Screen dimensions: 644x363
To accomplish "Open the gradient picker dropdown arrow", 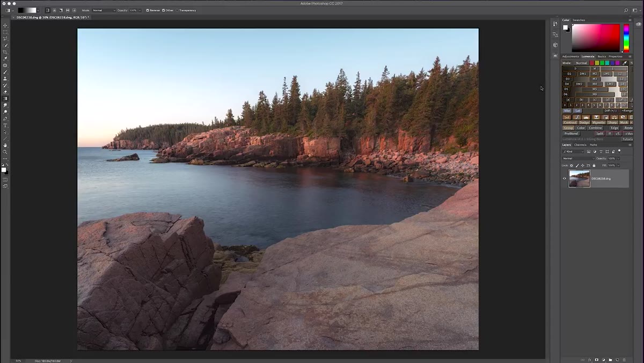I will pos(39,10).
